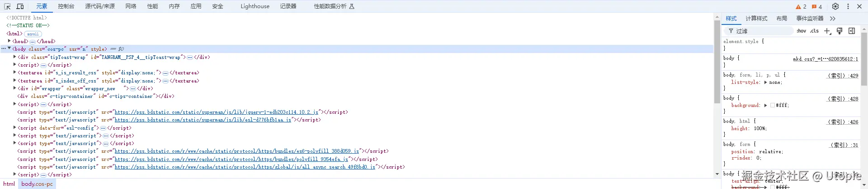The width and height of the screenshot is (868, 189).
Task: Expand the wrapper div node
Action: point(15,88)
